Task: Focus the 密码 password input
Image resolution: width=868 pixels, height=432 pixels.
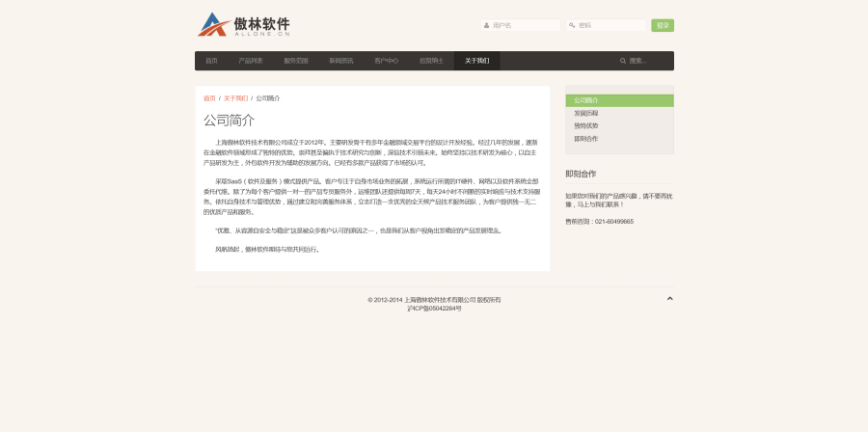Action: tap(606, 25)
